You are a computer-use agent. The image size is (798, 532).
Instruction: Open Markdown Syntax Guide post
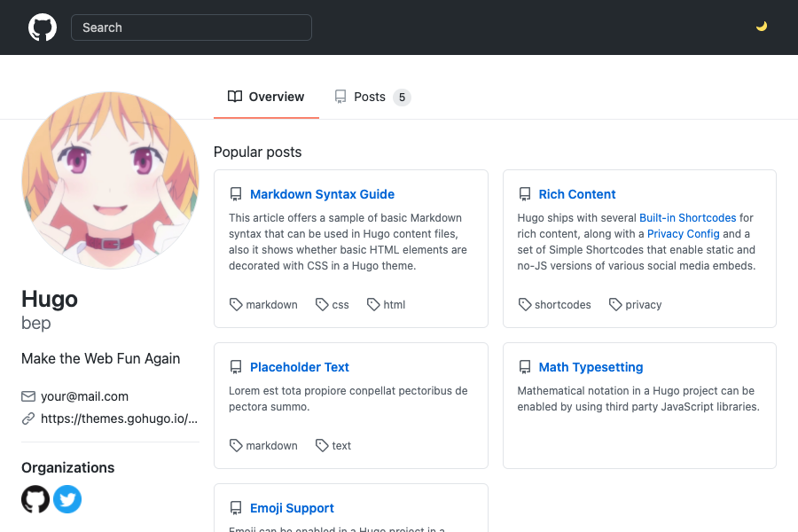click(x=322, y=194)
